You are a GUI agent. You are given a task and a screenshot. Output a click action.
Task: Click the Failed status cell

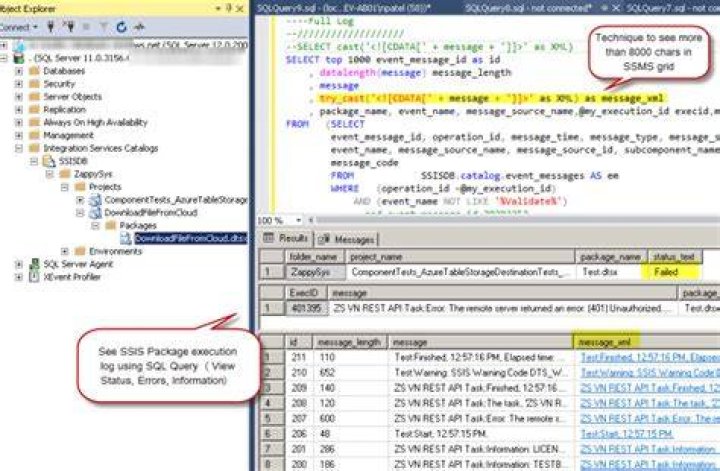pos(674,272)
